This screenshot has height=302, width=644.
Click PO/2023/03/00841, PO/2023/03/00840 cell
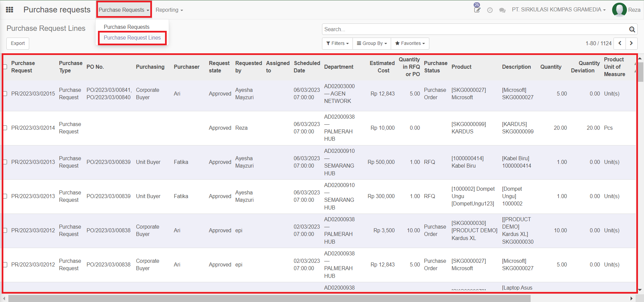pyautogui.click(x=109, y=94)
